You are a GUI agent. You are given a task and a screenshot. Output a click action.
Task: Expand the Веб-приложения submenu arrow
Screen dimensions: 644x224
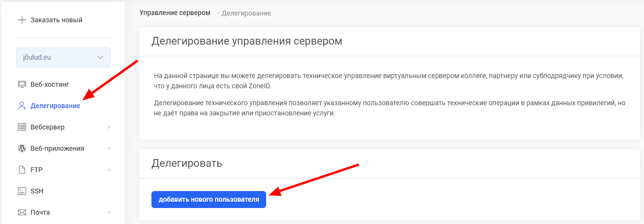click(109, 148)
